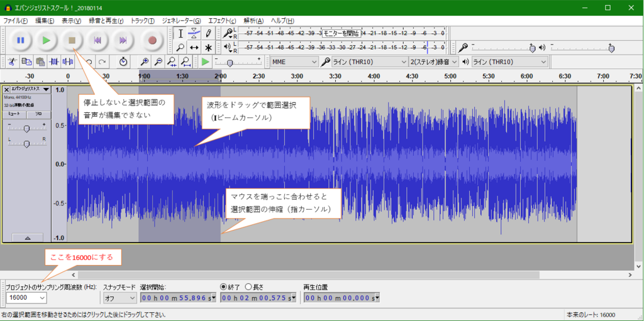644x321 pixels.
Task: Select the 終了 (End) radio button
Action: 223,287
